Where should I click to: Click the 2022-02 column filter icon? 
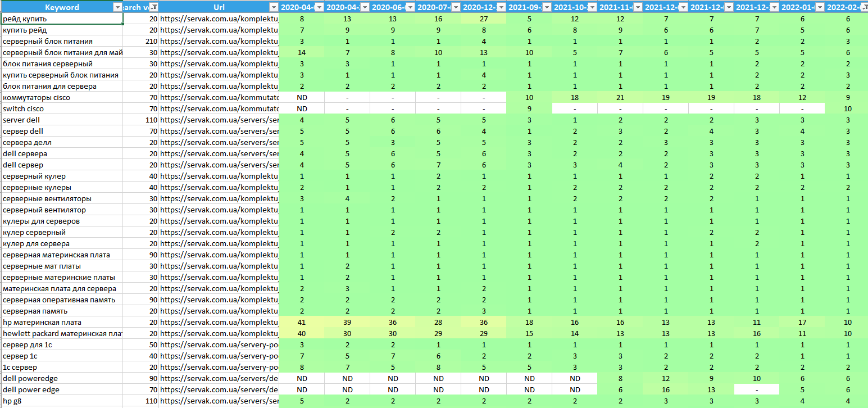(x=864, y=7)
